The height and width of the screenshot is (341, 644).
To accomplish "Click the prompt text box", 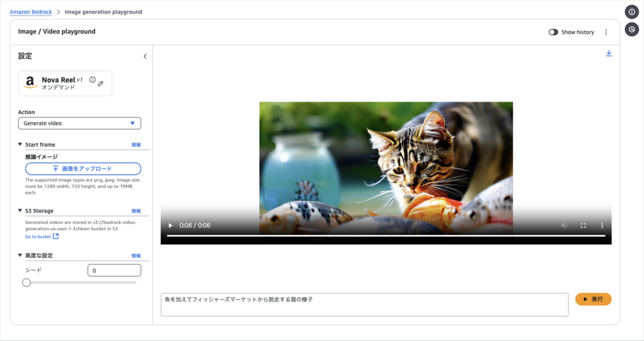I will coord(364,304).
